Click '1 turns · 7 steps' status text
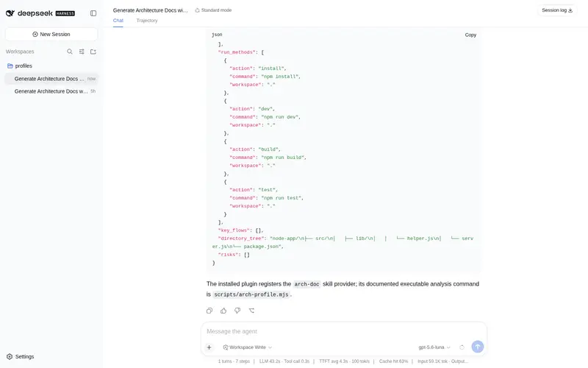The image size is (588, 368). (234, 361)
